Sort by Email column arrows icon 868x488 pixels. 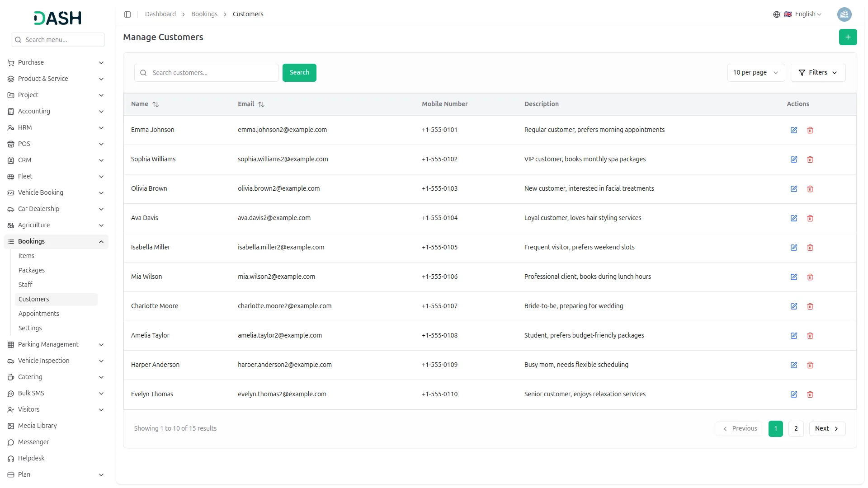[261, 104]
